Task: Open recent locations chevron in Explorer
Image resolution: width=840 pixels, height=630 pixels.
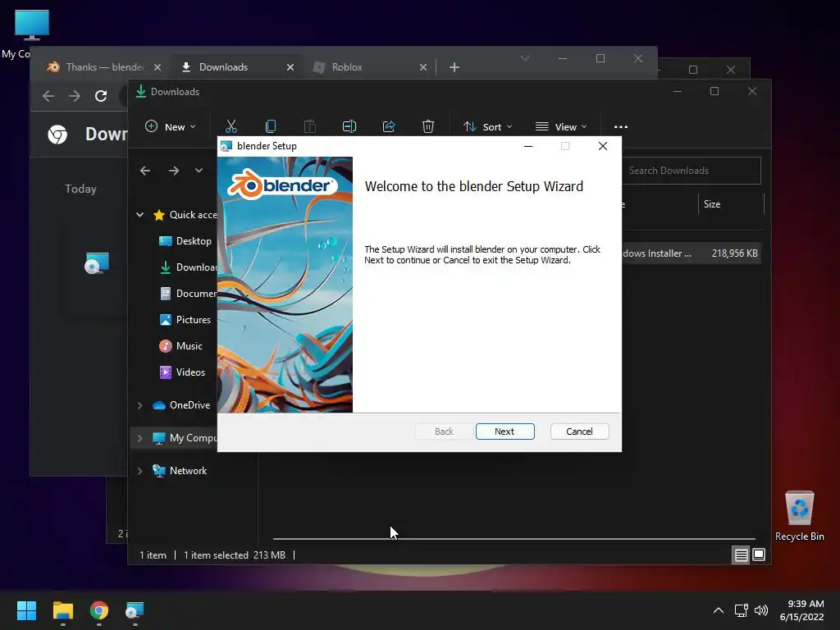Action: tap(199, 171)
